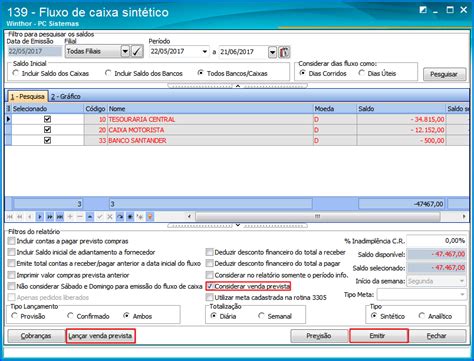474x361 pixels.
Task: Uncheck selection for BANCO SANTANDER row
Action: [47, 140]
